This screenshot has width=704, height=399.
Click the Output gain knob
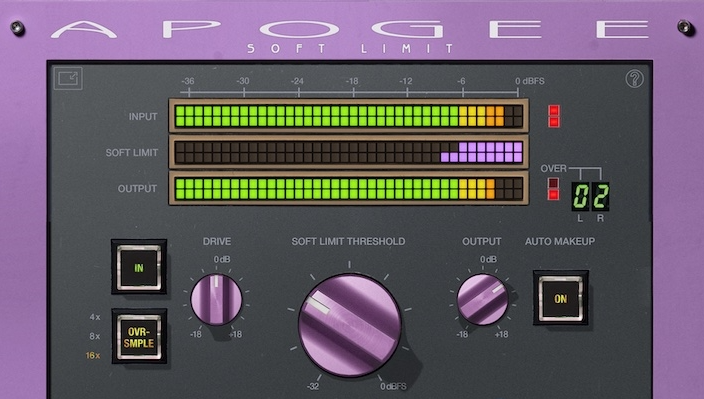pos(482,299)
